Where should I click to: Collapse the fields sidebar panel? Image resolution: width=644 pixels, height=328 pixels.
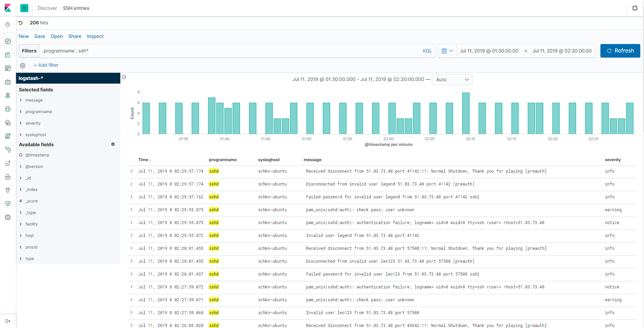124,77
